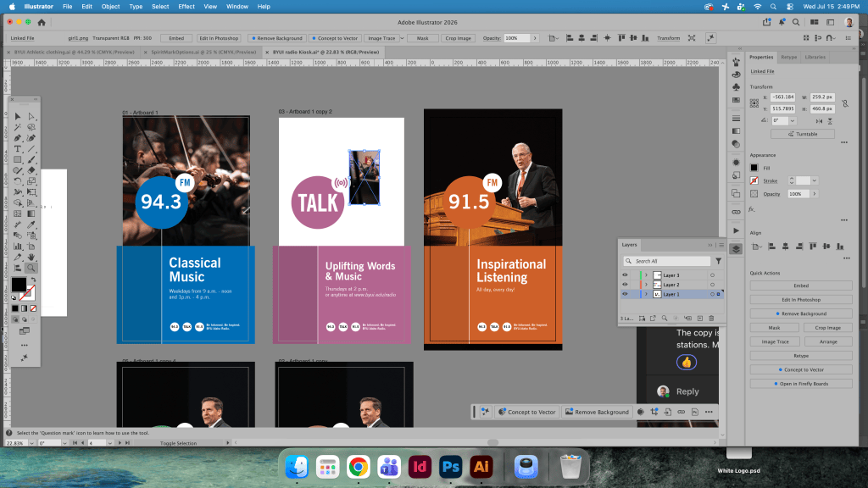The height and width of the screenshot is (488, 868).
Task: Expand the Layer 2 disclosure arrow
Action: [646, 285]
